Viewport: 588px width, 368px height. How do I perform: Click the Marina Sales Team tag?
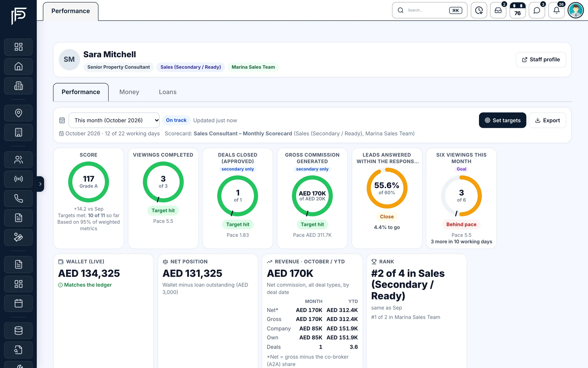coord(253,67)
